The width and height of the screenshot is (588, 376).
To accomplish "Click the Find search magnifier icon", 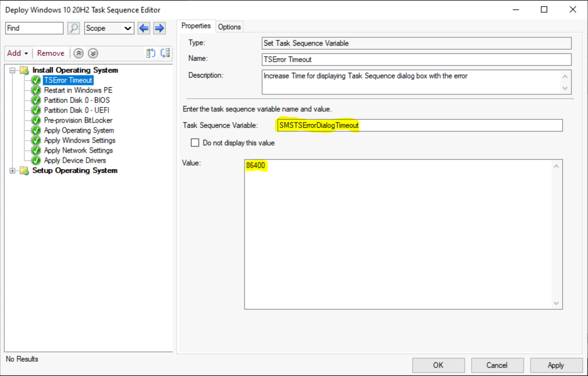I will [73, 28].
